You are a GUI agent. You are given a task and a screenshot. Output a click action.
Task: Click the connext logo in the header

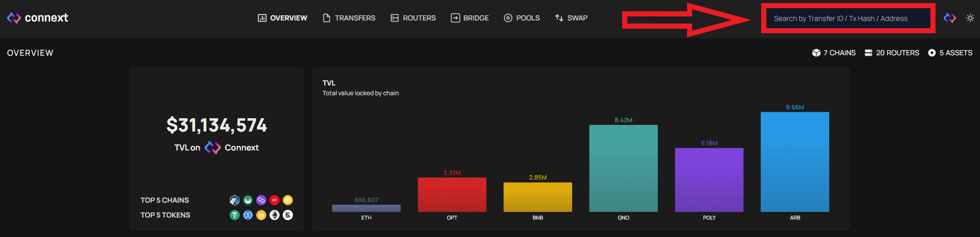[37, 18]
